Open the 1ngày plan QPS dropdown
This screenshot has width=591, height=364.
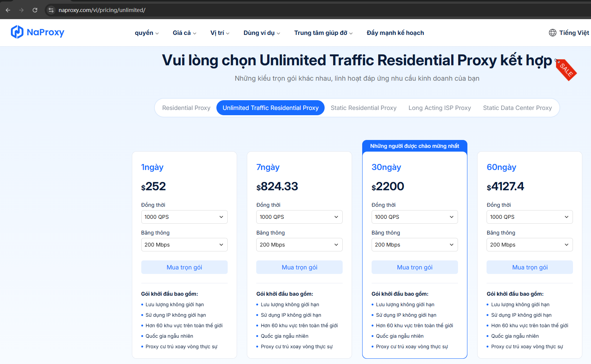point(184,217)
